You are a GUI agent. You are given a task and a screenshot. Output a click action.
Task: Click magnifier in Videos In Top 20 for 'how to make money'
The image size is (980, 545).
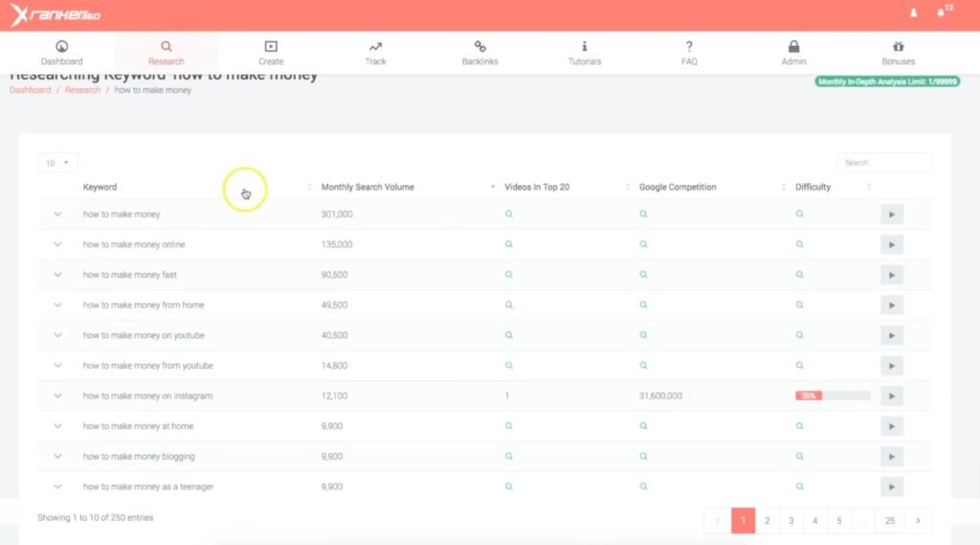(509, 215)
